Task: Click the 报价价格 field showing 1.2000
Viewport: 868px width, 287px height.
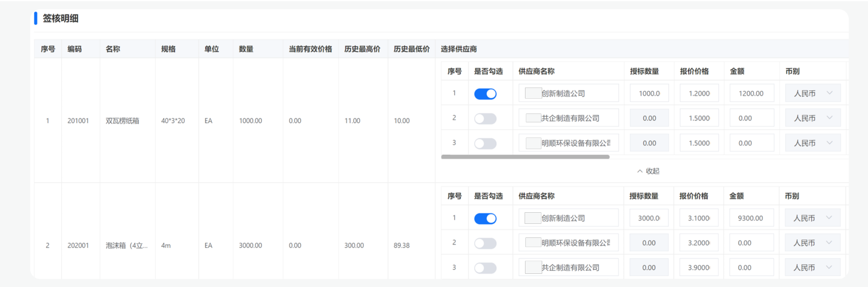Action: 699,94
